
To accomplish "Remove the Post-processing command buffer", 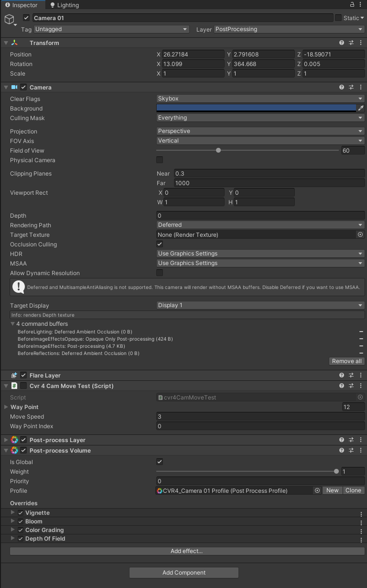I will point(361,346).
